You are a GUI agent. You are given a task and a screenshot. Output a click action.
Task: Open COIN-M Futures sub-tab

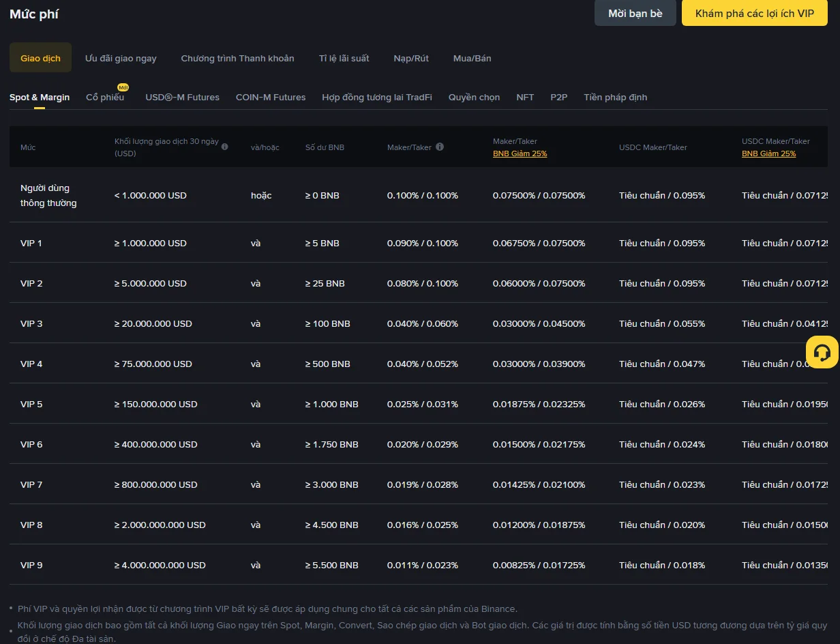coord(271,97)
